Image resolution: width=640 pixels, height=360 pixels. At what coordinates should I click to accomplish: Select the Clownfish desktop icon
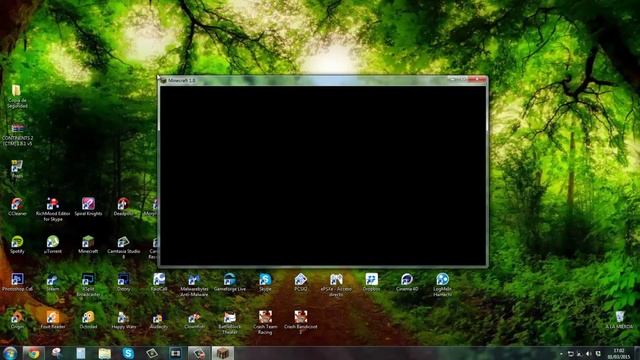pyautogui.click(x=194, y=320)
